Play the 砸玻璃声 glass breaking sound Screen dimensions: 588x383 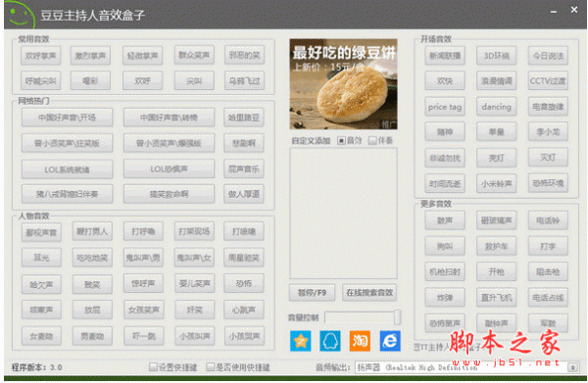click(x=496, y=220)
